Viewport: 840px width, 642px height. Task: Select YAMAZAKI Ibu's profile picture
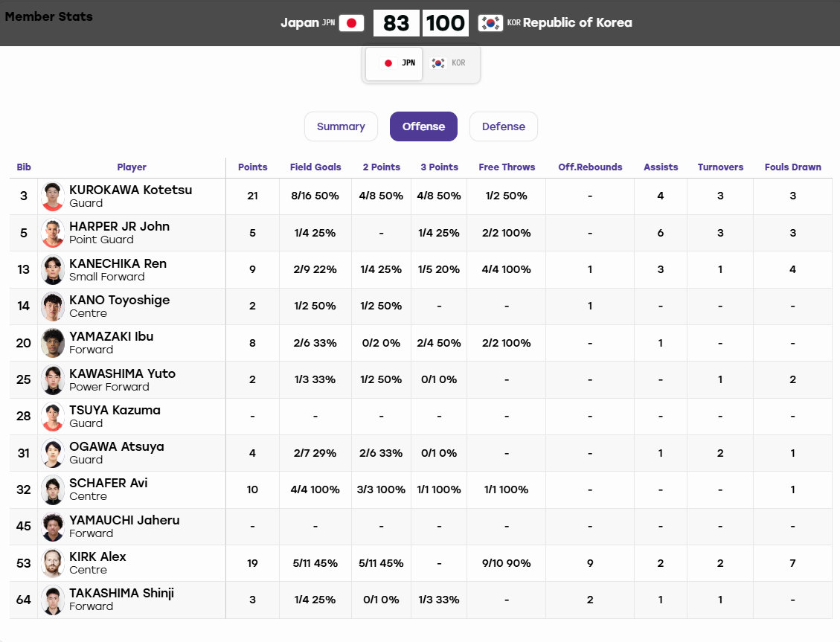click(x=53, y=343)
